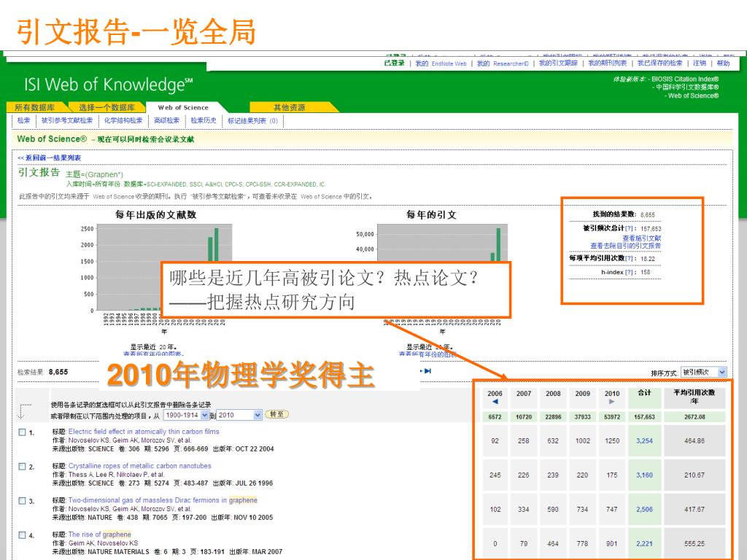The image size is (747, 560).
Task: Tick checkbox for record 4 The rise of graphene
Action: pyautogui.click(x=22, y=534)
